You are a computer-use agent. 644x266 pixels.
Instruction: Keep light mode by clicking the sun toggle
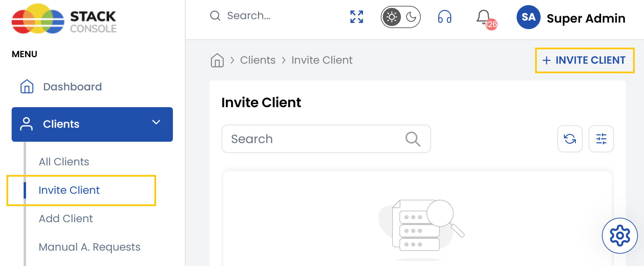click(x=391, y=17)
